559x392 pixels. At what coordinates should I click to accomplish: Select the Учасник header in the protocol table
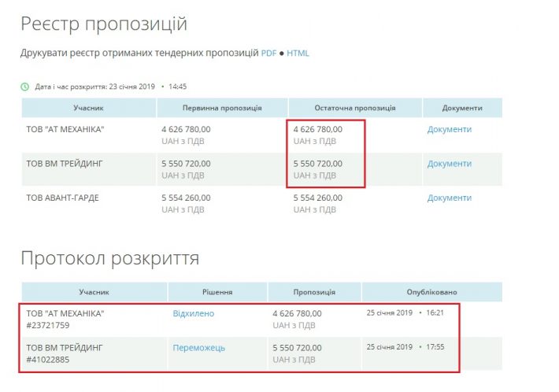click(x=94, y=292)
